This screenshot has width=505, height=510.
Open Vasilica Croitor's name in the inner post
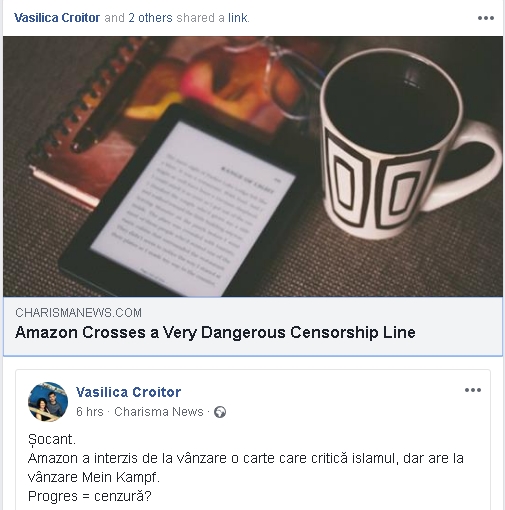click(x=128, y=392)
